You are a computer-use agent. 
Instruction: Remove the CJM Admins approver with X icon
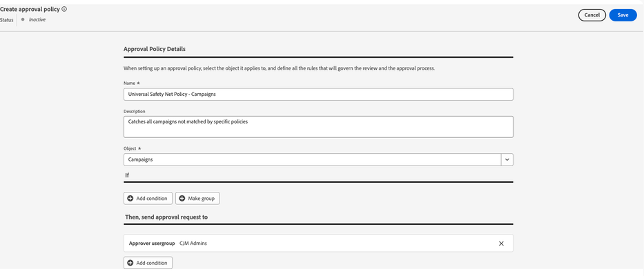(x=501, y=243)
